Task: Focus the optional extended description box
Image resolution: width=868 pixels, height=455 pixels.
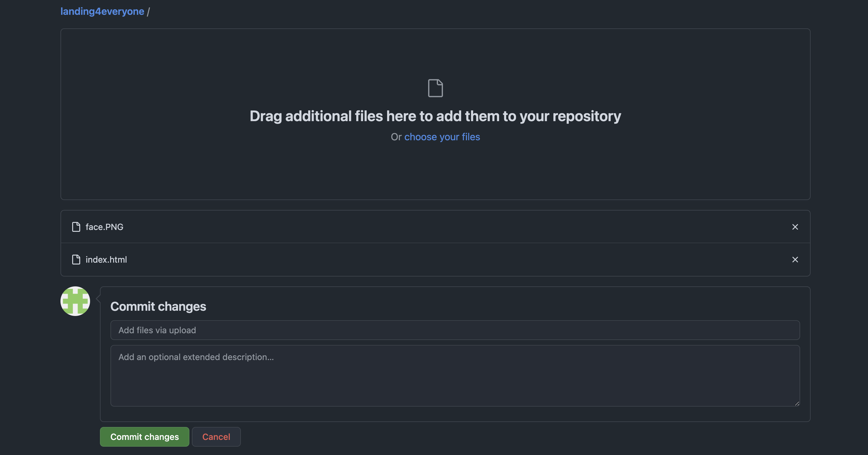Action: 455,375
